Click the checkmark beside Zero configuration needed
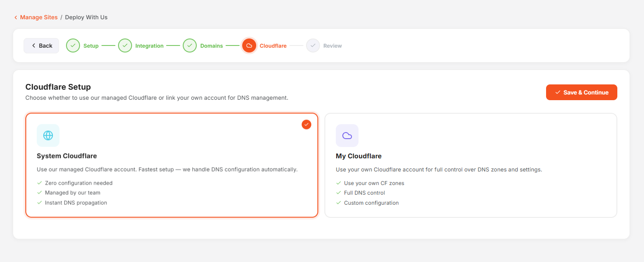Viewport: 644px width, 262px height. pos(39,183)
